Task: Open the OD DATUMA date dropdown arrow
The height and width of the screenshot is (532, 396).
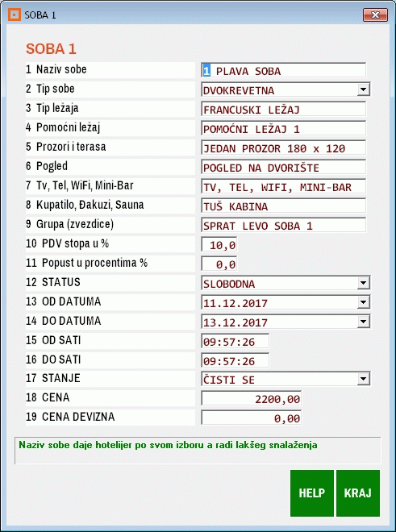Action: pos(363,302)
